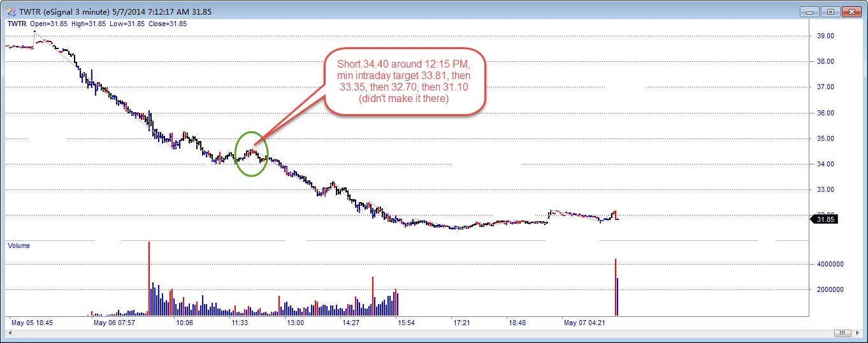Click the 38.00 price axis label
The height and width of the screenshot is (343, 868).
(825, 61)
